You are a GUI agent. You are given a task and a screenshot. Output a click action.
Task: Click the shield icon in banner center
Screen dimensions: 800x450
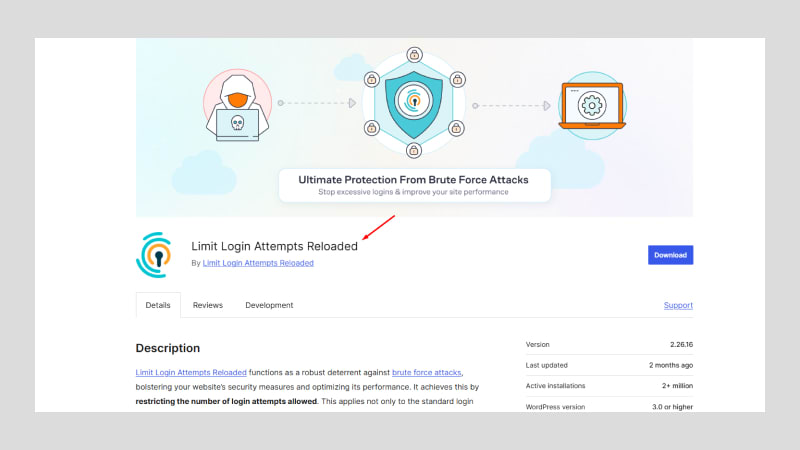[x=414, y=104]
